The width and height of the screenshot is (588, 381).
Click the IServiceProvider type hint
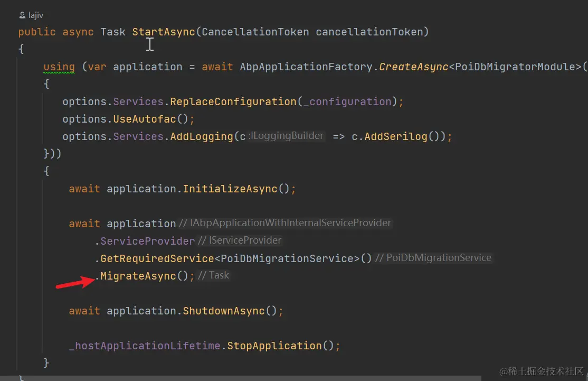(x=240, y=240)
